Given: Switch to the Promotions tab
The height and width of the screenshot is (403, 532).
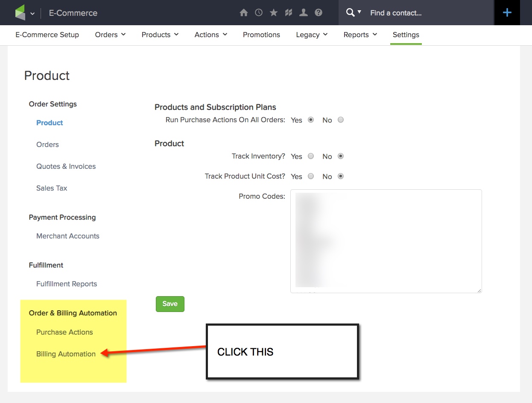Looking at the screenshot, I should tap(261, 35).
